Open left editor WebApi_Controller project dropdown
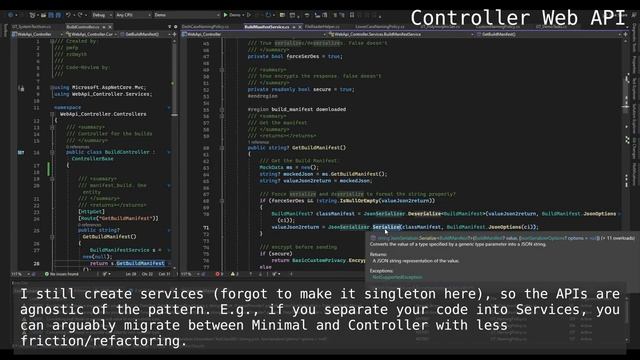 [x=38, y=34]
